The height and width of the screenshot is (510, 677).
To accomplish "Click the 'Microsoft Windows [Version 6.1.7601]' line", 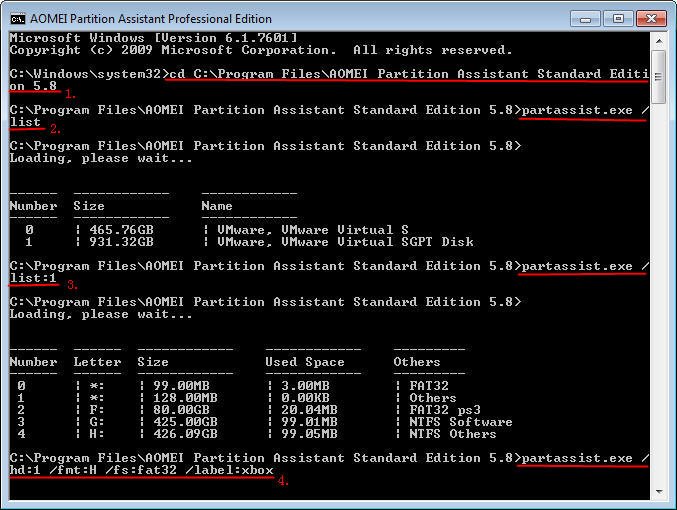I will pyautogui.click(x=153, y=38).
